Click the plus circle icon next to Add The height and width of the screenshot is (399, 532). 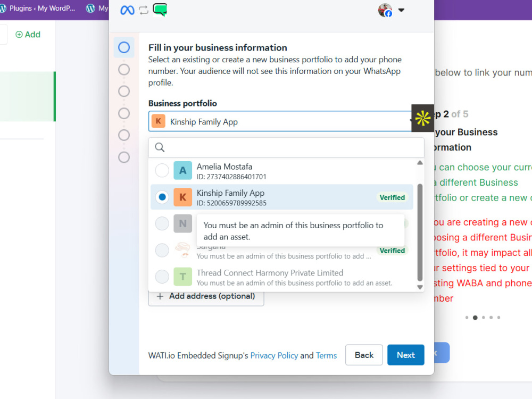(19, 34)
